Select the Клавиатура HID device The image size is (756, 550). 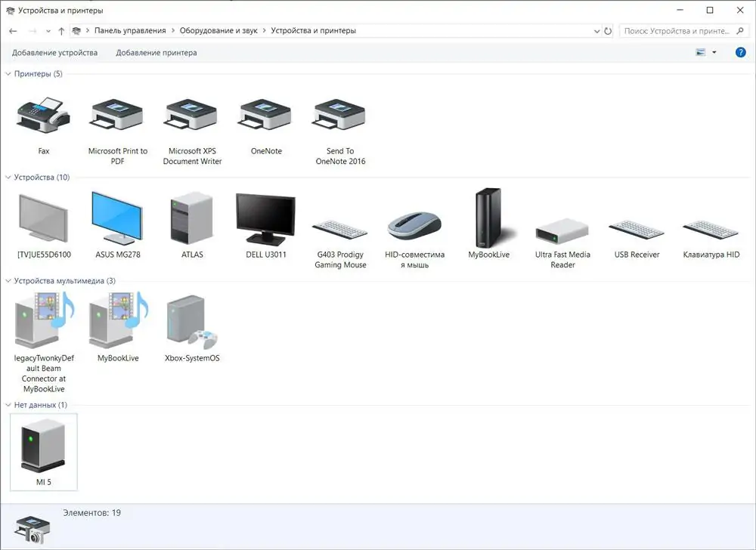point(711,230)
